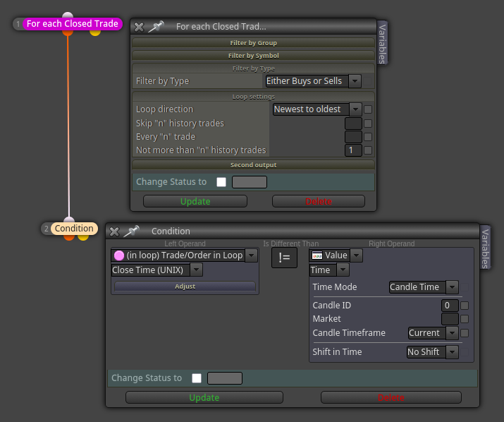Click the != comparison operator button
The width and height of the screenshot is (504, 422).
pyautogui.click(x=285, y=258)
